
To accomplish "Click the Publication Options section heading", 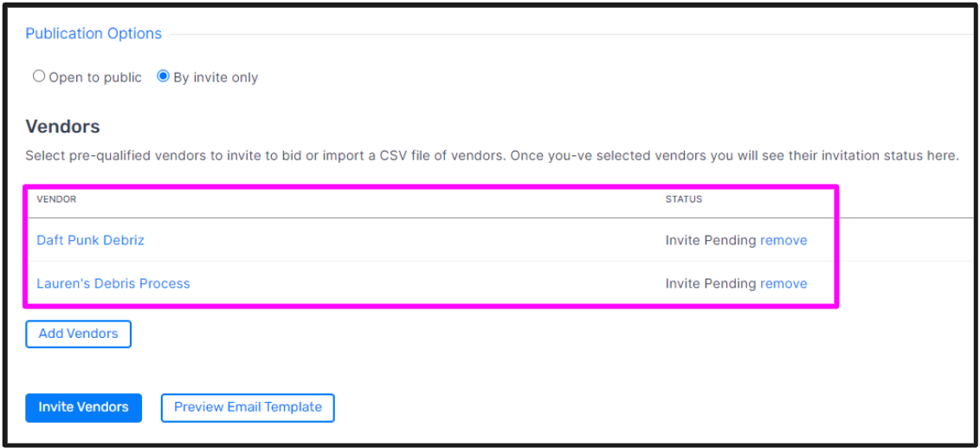I will pos(93,33).
